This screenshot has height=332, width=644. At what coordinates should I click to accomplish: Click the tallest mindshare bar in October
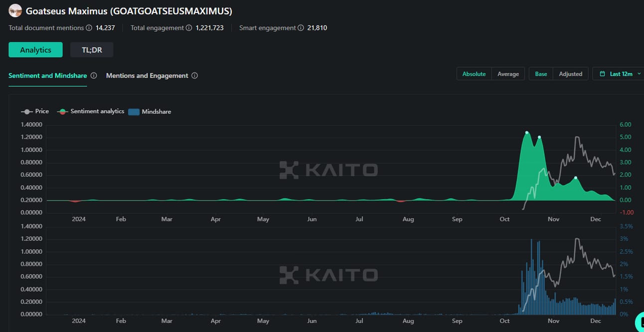531,277
